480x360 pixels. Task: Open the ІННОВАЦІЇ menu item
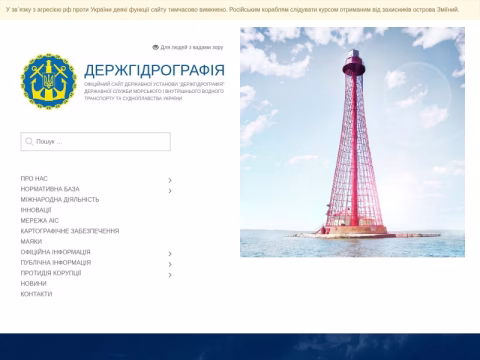click(36, 210)
